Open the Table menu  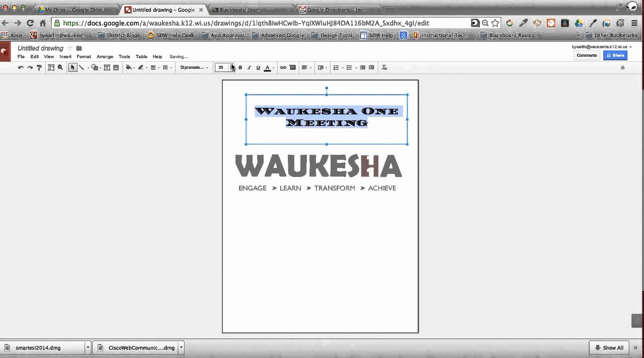coord(141,57)
